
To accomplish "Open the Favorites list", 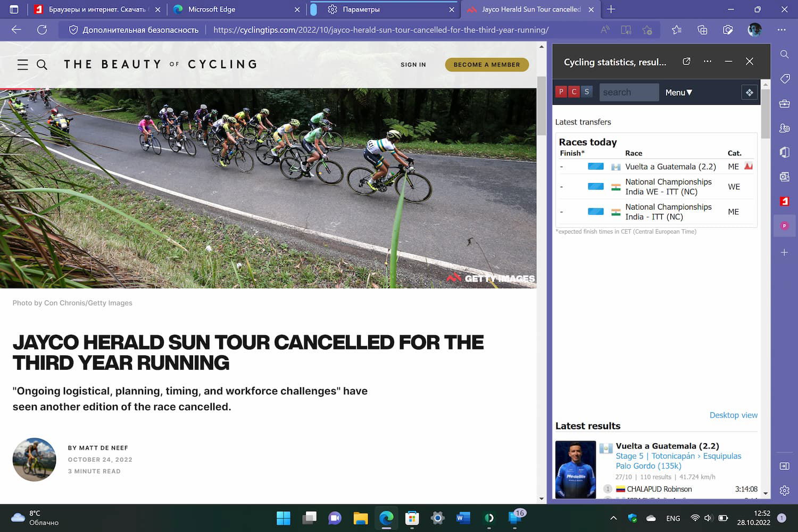I will (x=677, y=30).
